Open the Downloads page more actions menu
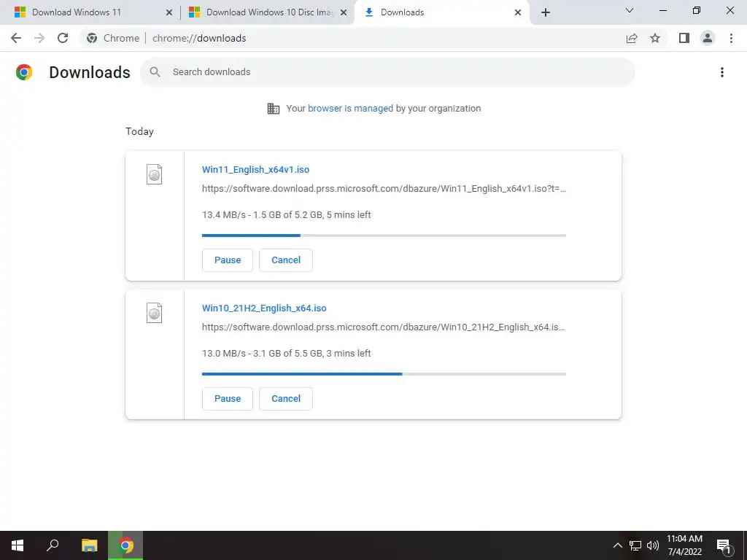This screenshot has height=560, width=747. click(722, 72)
